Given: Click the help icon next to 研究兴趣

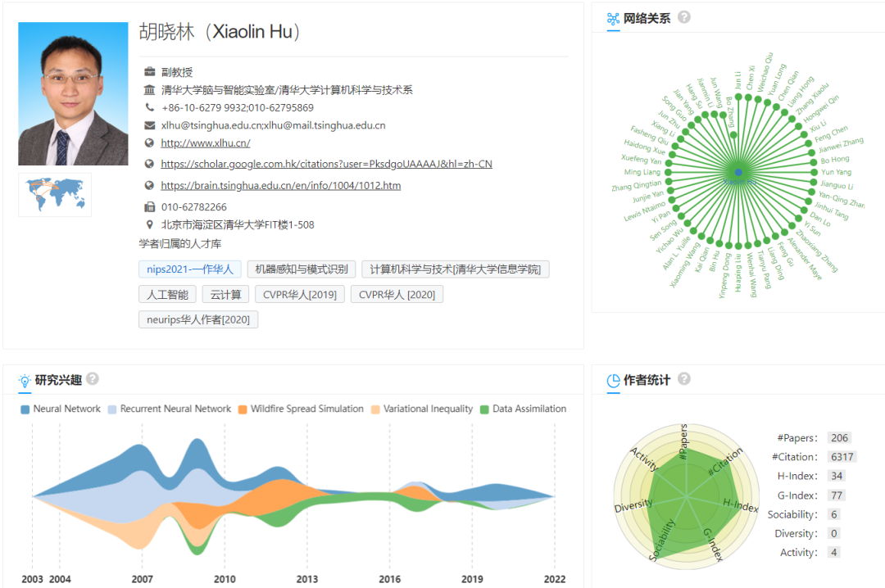Looking at the screenshot, I should pyautogui.click(x=93, y=378).
